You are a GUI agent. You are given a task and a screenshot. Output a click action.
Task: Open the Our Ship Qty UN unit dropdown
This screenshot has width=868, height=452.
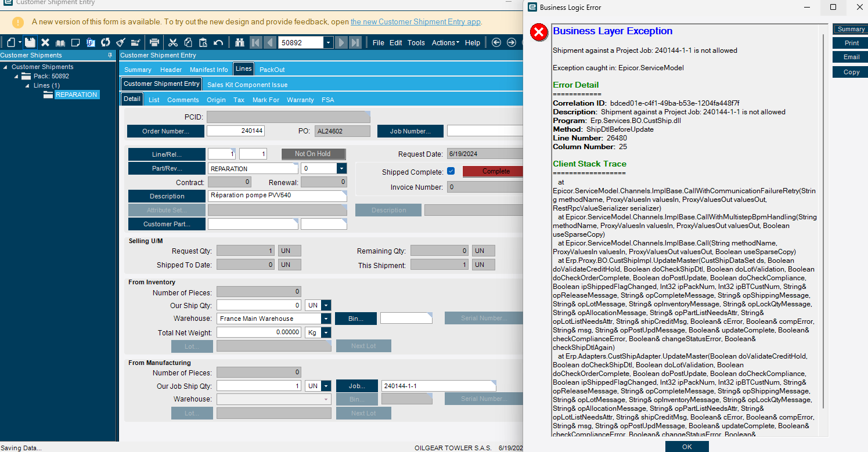coord(326,305)
